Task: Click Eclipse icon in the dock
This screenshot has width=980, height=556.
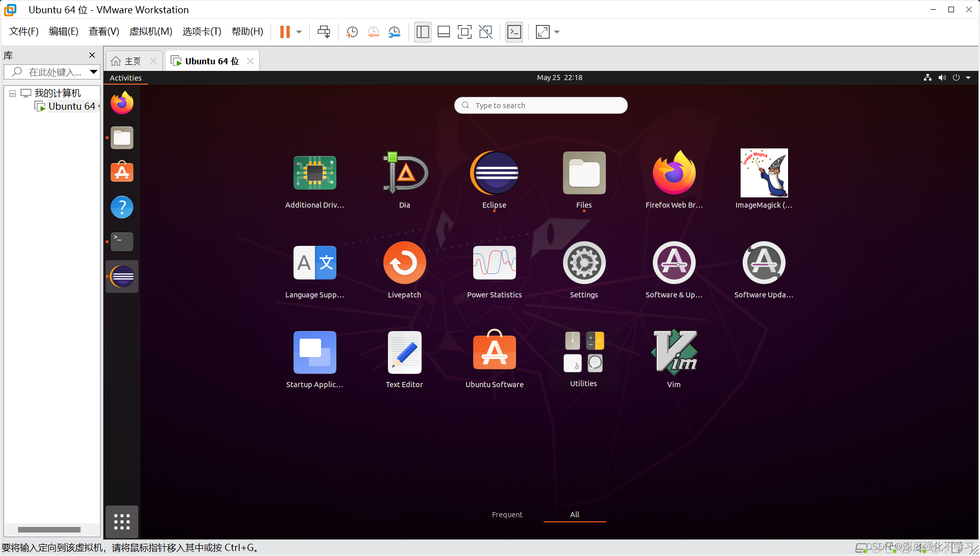Action: pyautogui.click(x=122, y=276)
